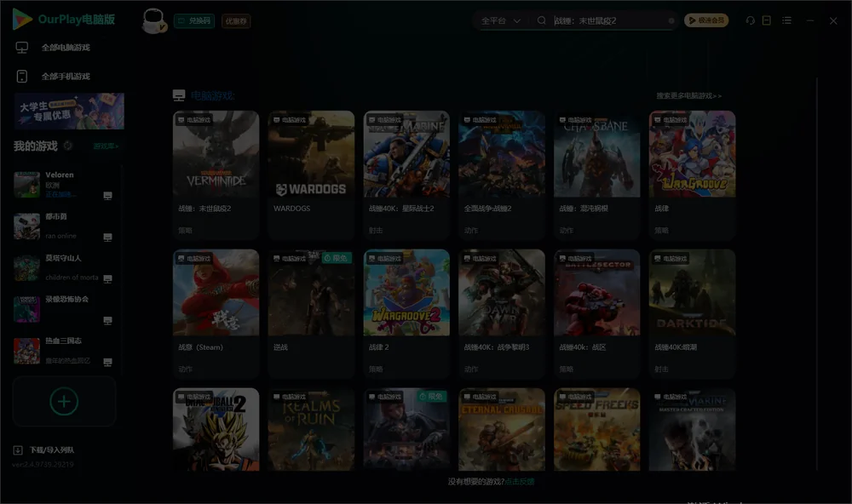Open 战锤：混沌祸根 Chaosbane card
This screenshot has height=504, width=852.
point(596,175)
